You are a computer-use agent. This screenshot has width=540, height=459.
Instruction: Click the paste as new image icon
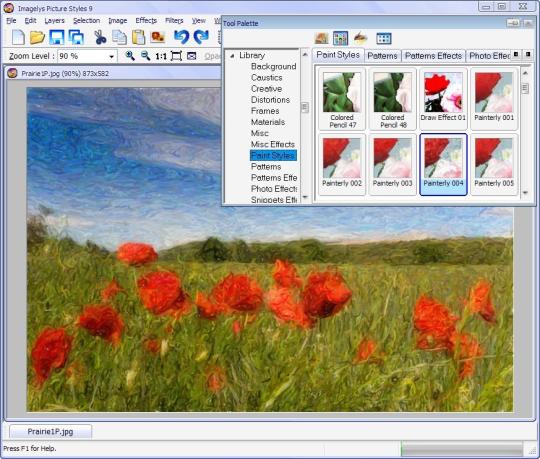158,37
